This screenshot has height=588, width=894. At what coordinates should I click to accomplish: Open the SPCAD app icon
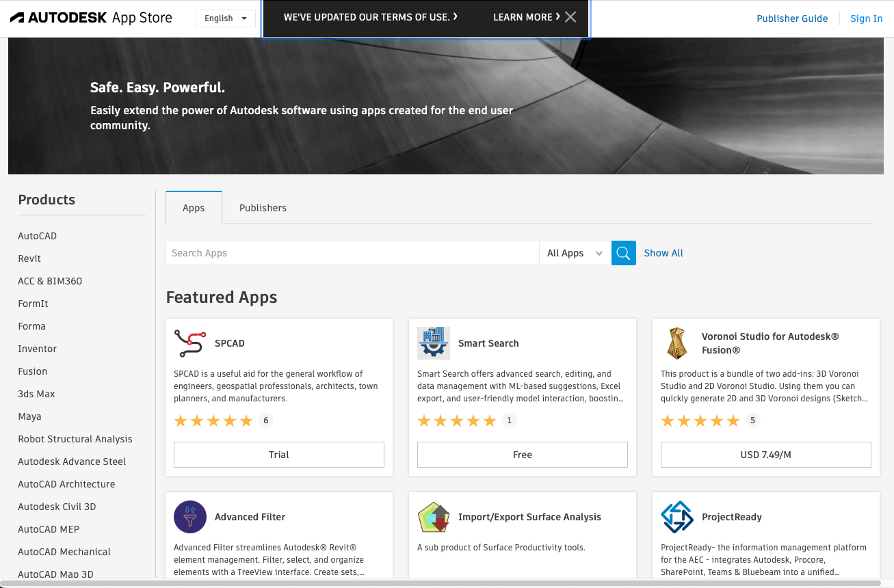190,343
